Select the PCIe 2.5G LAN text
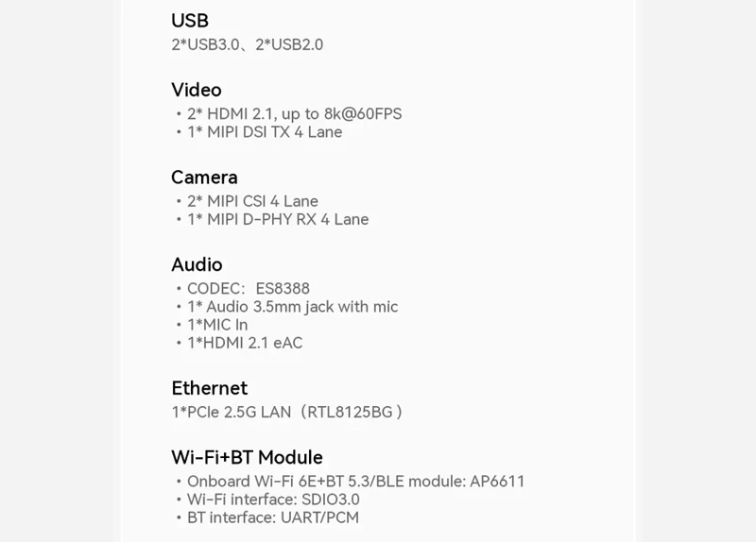This screenshot has height=542, width=756. click(x=232, y=412)
